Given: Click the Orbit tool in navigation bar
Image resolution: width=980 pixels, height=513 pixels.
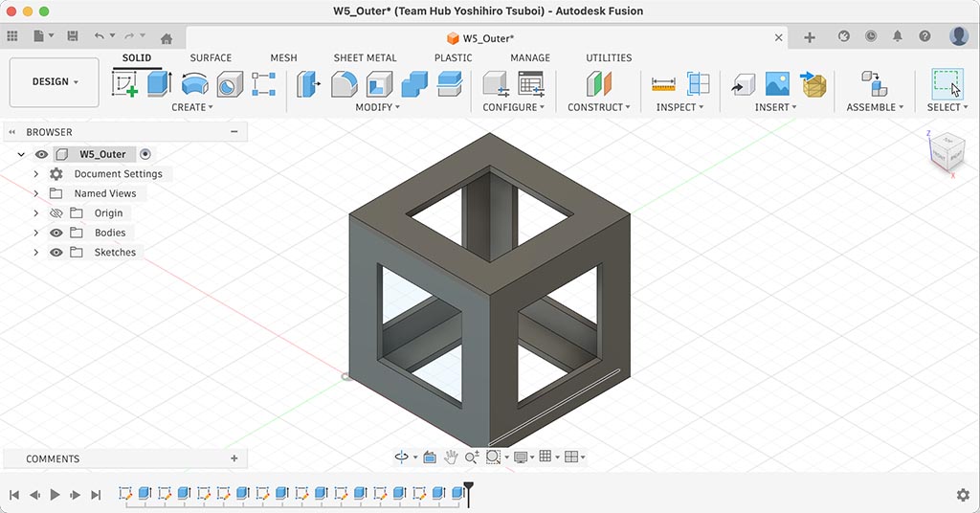Looking at the screenshot, I should [x=401, y=457].
